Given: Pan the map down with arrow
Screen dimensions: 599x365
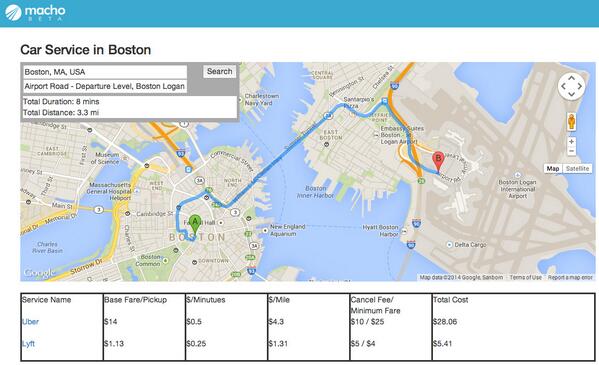Looking at the screenshot, I should pos(571,94).
